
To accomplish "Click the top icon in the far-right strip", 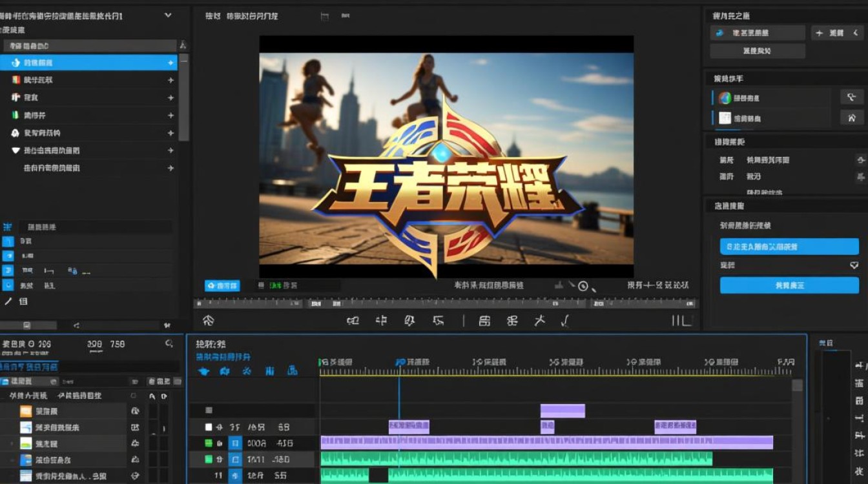I will pos(860,366).
